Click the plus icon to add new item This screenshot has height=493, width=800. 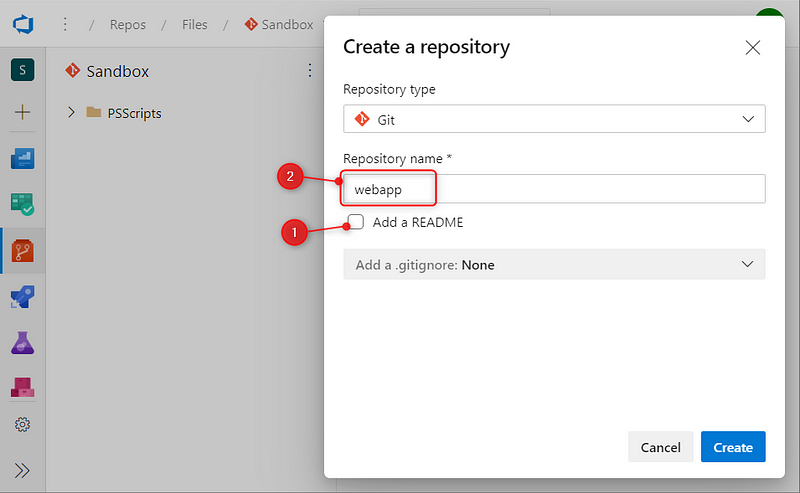pos(23,112)
